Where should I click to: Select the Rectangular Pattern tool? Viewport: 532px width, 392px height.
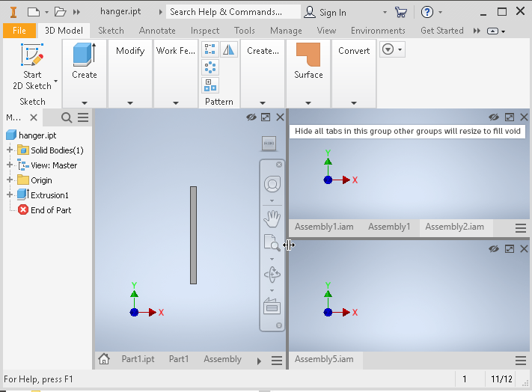[210, 50]
